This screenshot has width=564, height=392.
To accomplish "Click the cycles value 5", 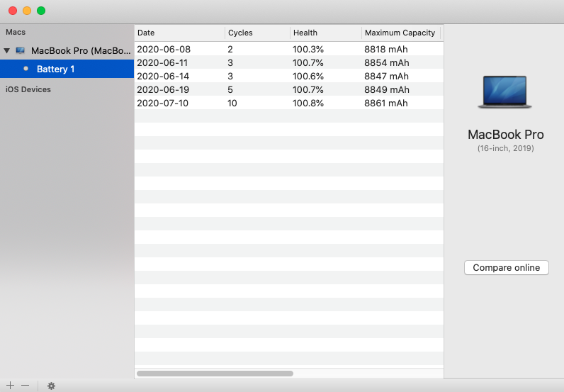I will pyautogui.click(x=230, y=89).
